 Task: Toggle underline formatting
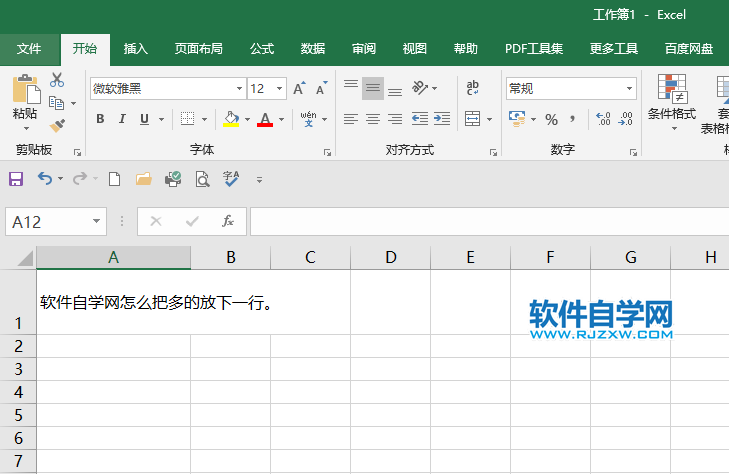coord(145,119)
